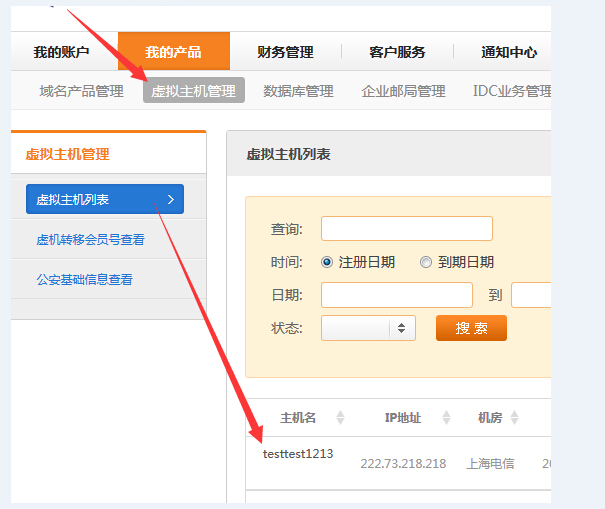605x509 pixels.
Task: Open the 我的账户 tab
Action: coord(61,52)
